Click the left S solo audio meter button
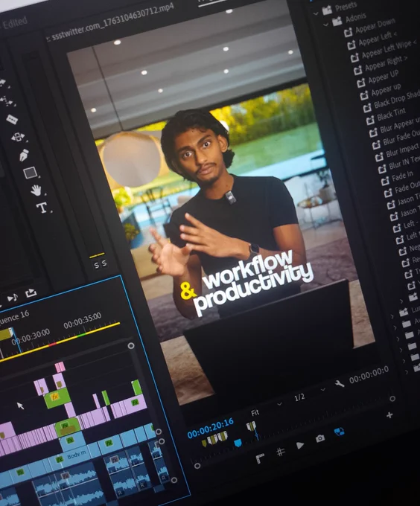This screenshot has height=506, width=420. coord(97,265)
